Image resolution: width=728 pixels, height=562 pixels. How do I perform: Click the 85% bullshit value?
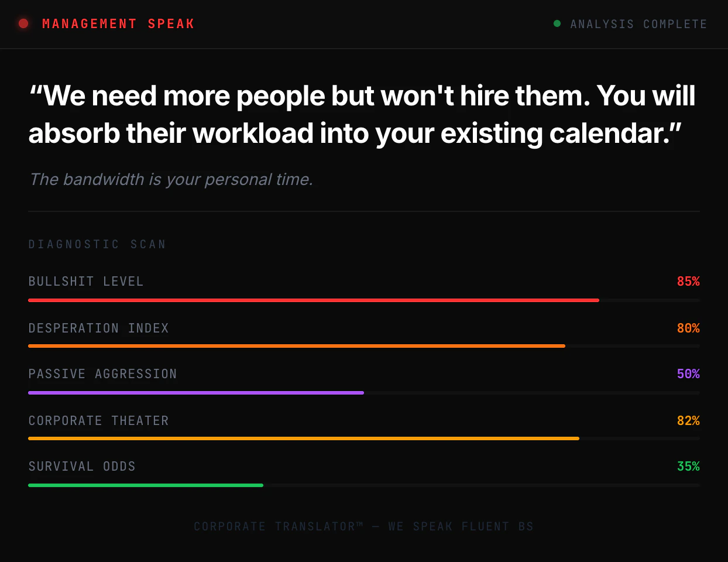tap(688, 281)
